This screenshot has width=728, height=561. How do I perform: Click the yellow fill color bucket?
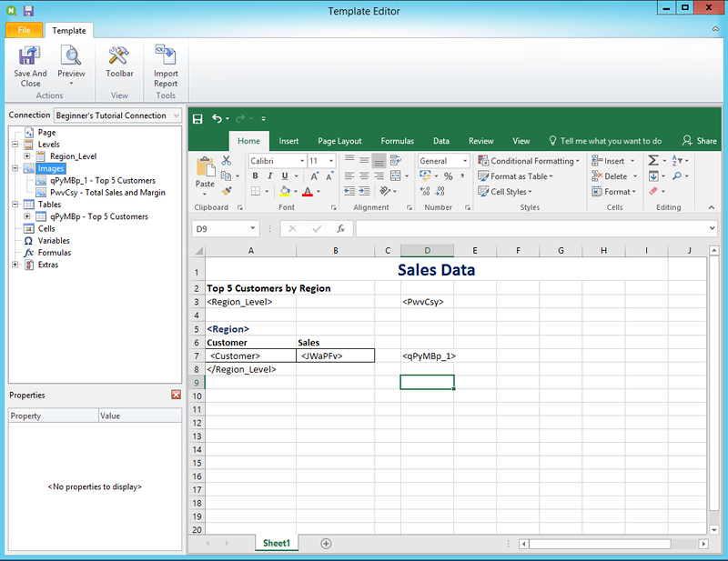click(x=284, y=192)
